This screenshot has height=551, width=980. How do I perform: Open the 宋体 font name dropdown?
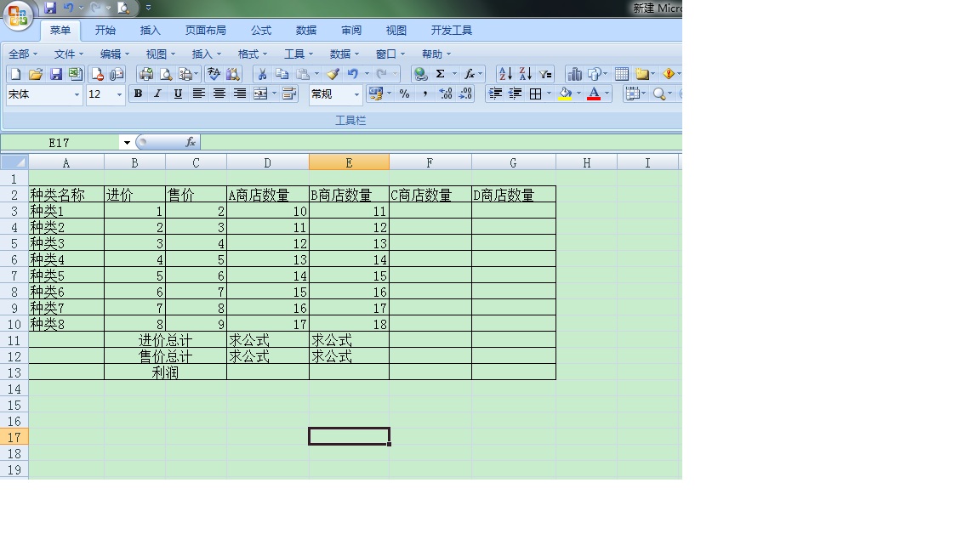point(77,94)
